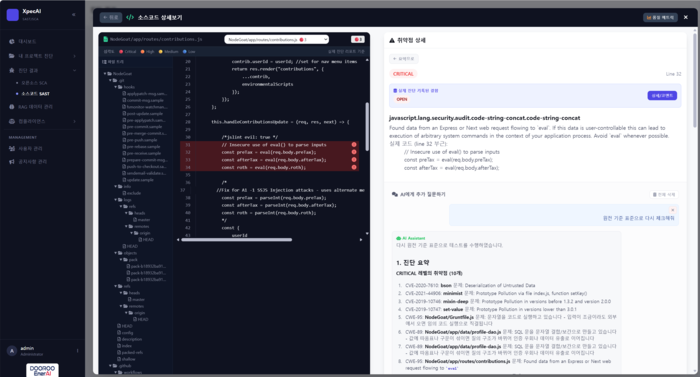The width and height of the screenshot is (700, 377).
Task: Click the blue 상세/코멘트 button
Action: [x=662, y=96]
